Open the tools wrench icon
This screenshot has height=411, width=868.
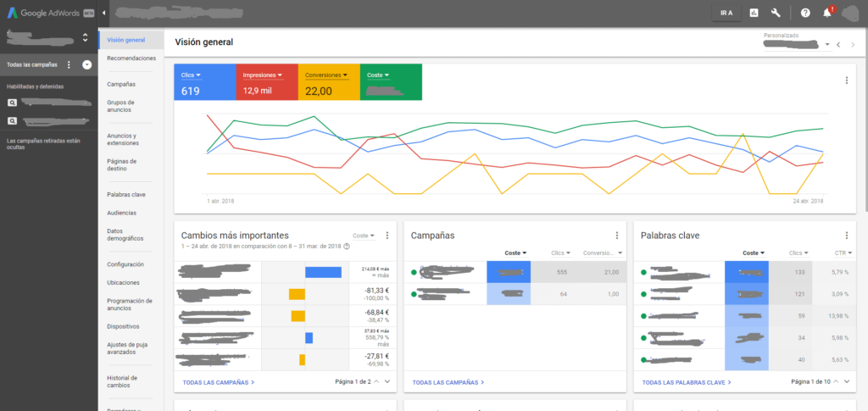click(x=776, y=14)
